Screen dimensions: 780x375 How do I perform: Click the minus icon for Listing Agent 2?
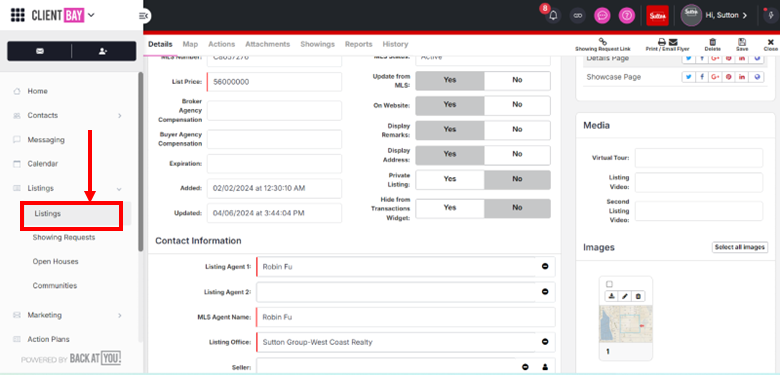tap(545, 292)
